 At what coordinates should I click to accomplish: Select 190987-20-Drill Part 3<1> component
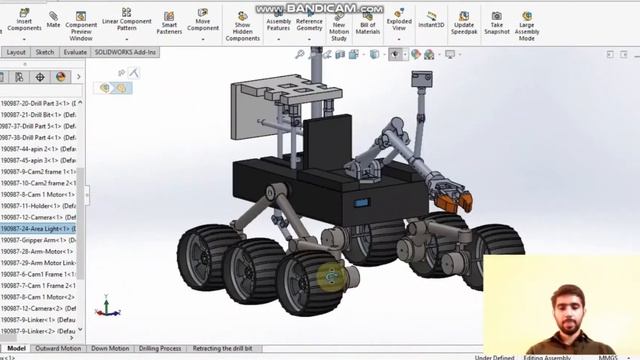click(x=38, y=103)
